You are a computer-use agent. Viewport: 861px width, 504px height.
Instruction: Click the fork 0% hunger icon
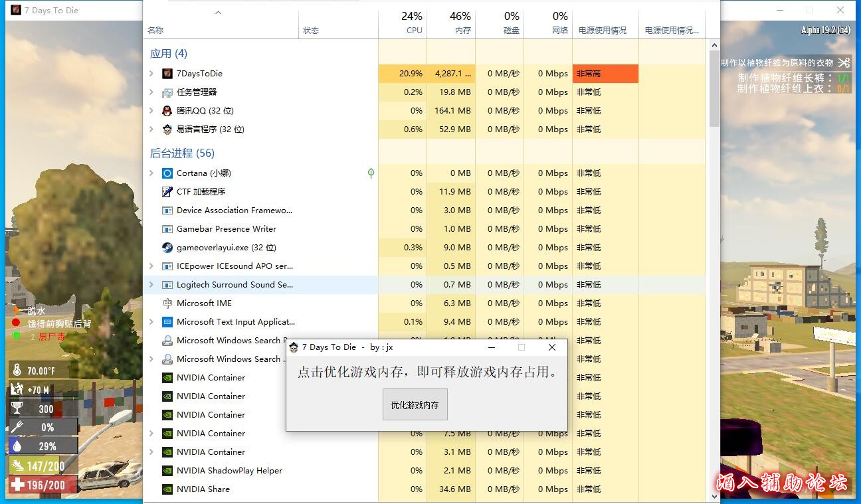point(17,427)
